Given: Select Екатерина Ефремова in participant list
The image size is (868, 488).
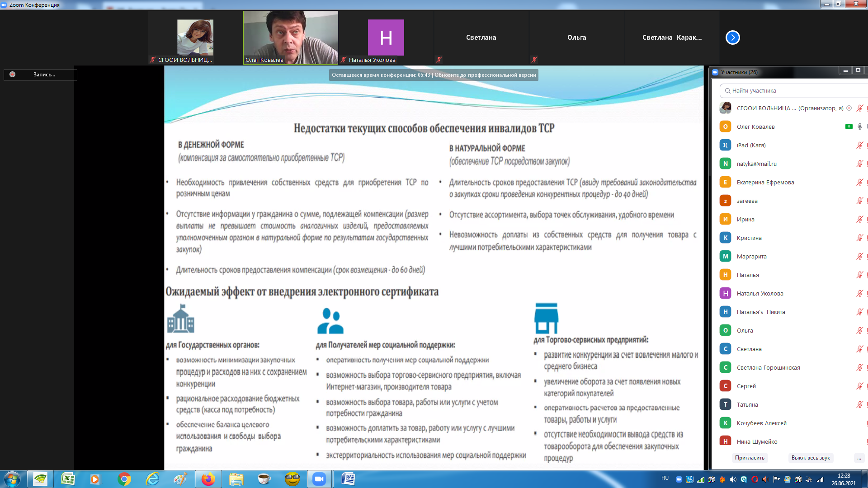Looking at the screenshot, I should click(x=765, y=183).
